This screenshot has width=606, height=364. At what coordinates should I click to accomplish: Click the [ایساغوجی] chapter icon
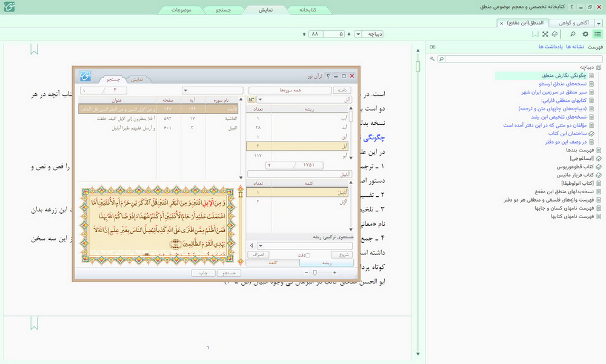coord(598,159)
